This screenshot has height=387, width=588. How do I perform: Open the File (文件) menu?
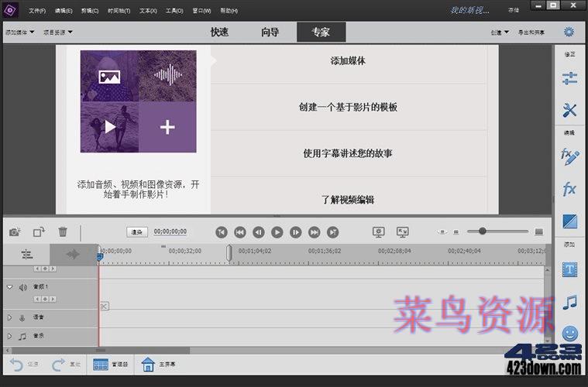tap(37, 11)
